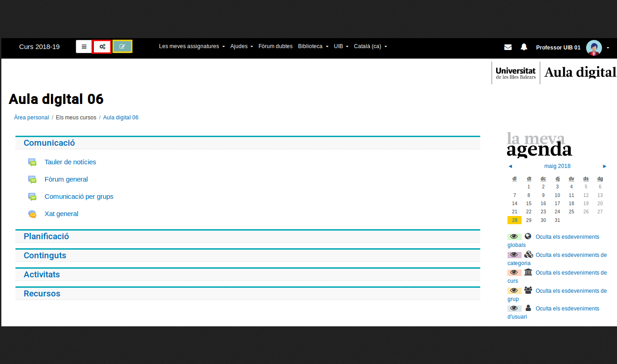
Task: Select highlighted day 28 in calendar
Action: 514,220
